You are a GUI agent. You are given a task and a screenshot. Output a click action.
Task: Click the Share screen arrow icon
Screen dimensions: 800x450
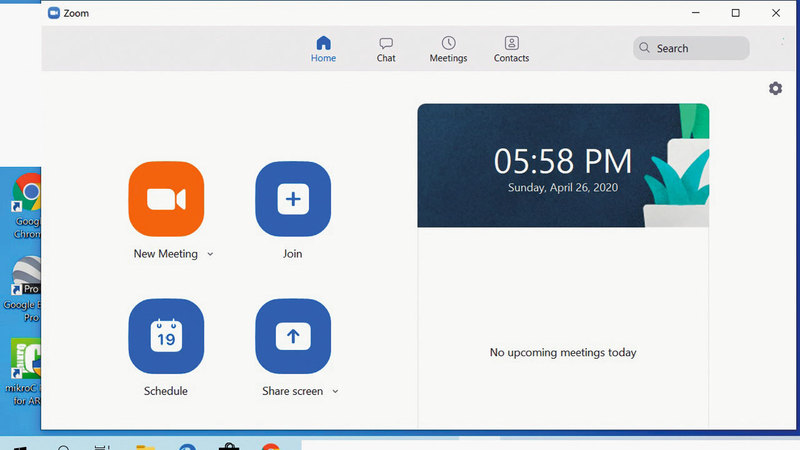pyautogui.click(x=292, y=336)
